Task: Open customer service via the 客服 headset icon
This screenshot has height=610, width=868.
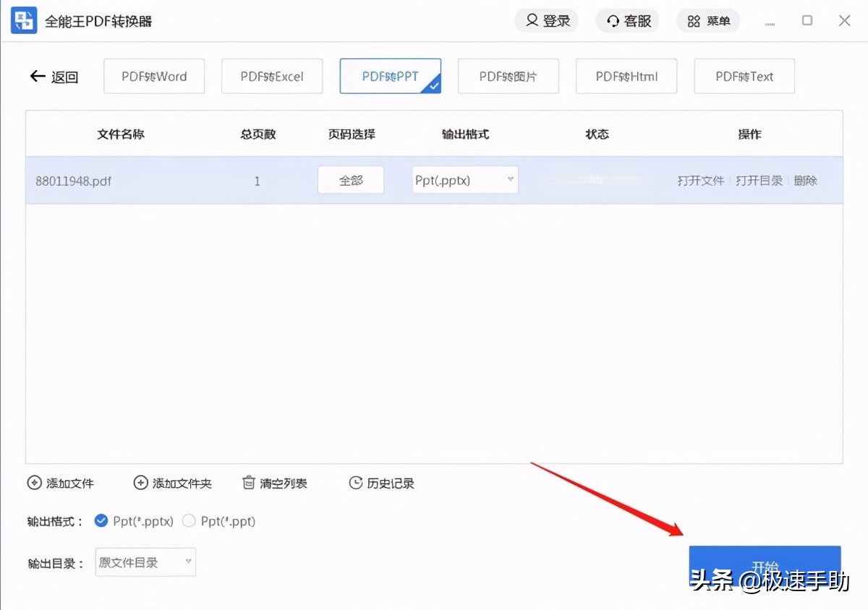Action: 613,20
